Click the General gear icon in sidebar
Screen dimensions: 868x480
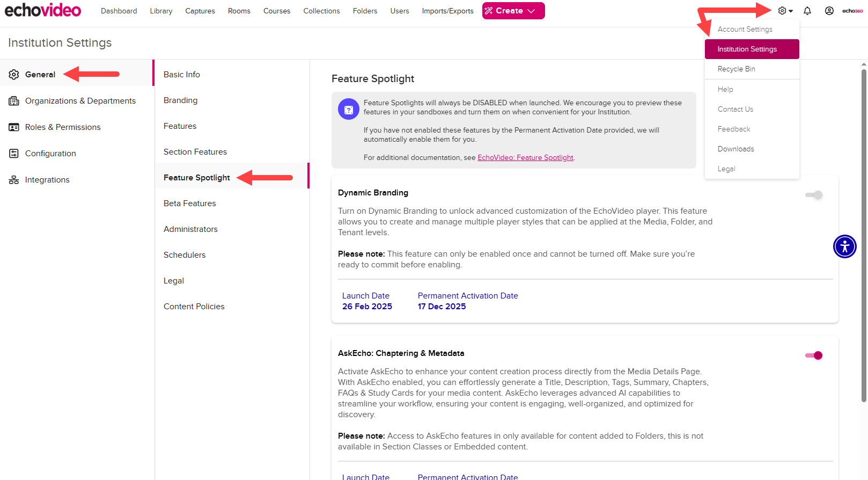14,75
